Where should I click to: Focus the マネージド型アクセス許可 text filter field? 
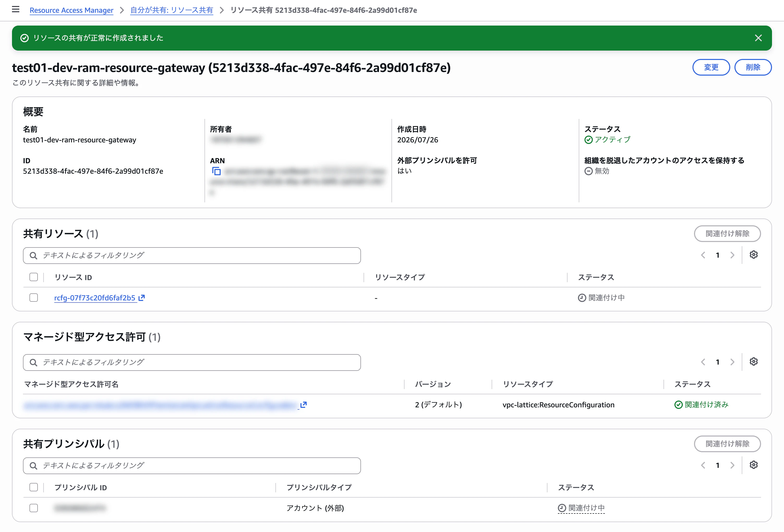[192, 363]
